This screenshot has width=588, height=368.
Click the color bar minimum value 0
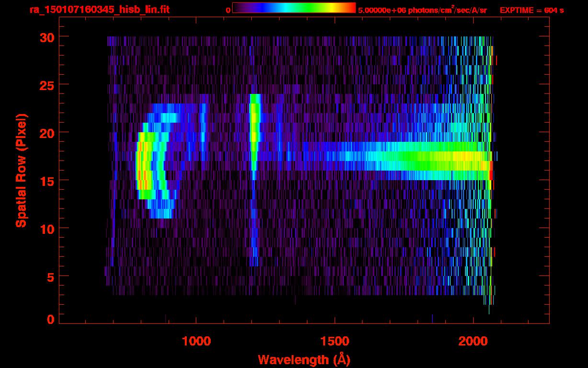(x=228, y=10)
